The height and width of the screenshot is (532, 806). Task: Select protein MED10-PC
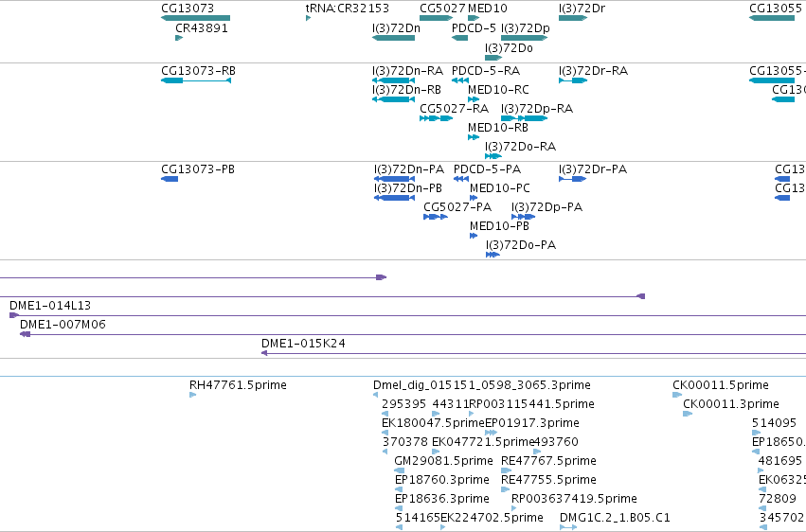click(x=474, y=198)
